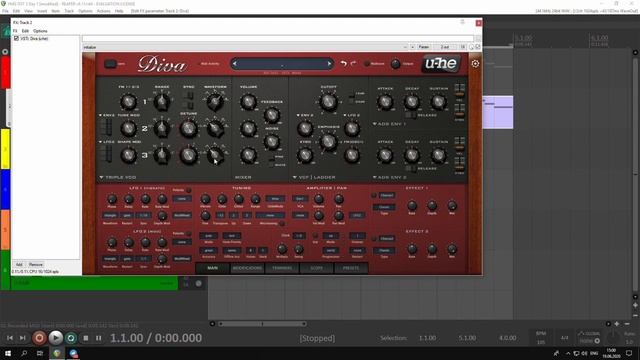This screenshot has width=640, height=360.
Task: Switch to the PRESETS tab
Action: (x=351, y=268)
